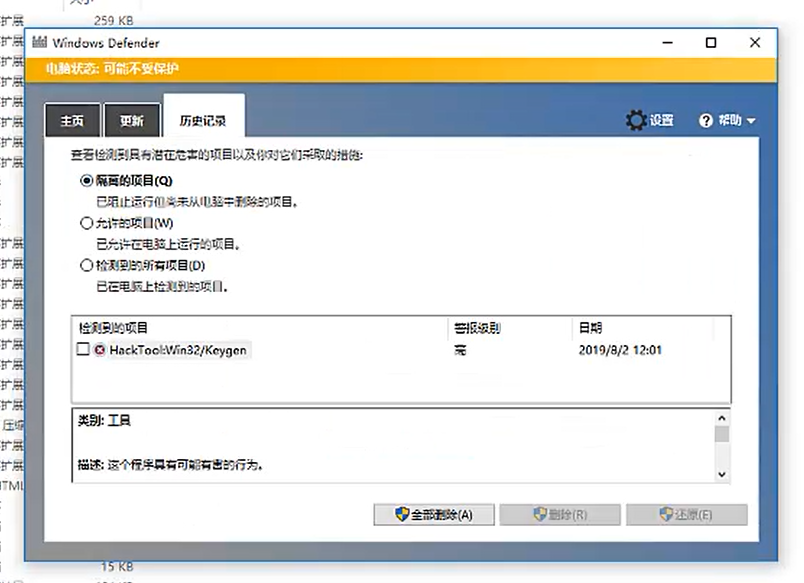Image resolution: width=804 pixels, height=583 pixels.
Task: Click the alert level 高 cell
Action: (460, 350)
